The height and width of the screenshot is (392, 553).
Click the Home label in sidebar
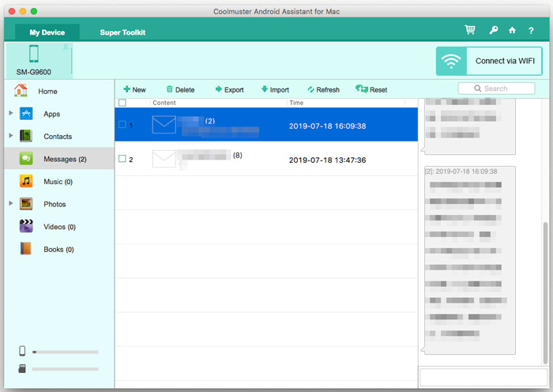[x=47, y=92]
